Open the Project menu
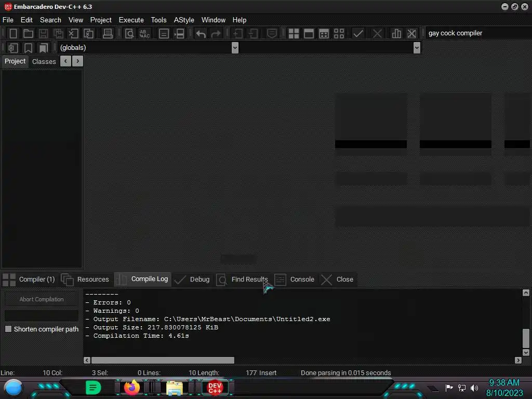Image resolution: width=532 pixels, height=399 pixels. 101,20
